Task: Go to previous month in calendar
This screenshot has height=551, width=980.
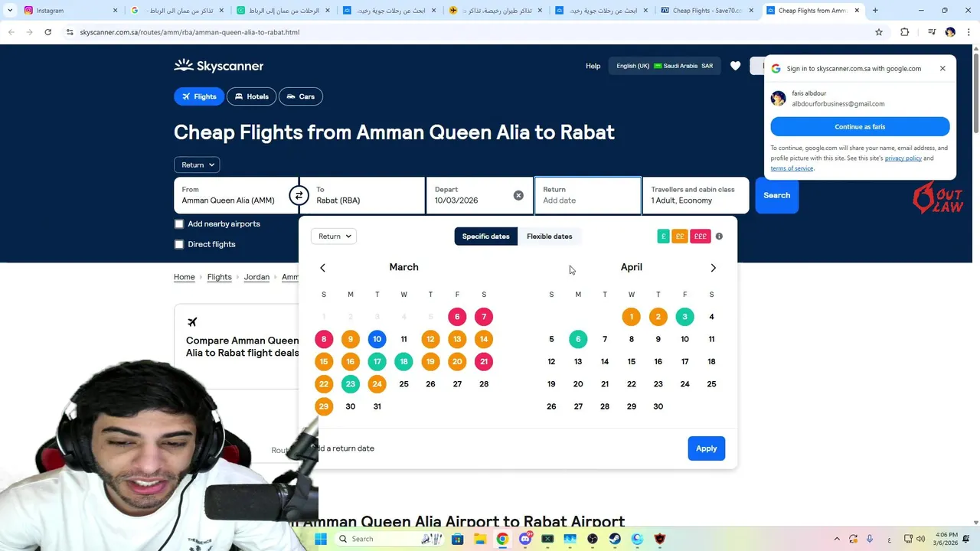Action: (322, 268)
